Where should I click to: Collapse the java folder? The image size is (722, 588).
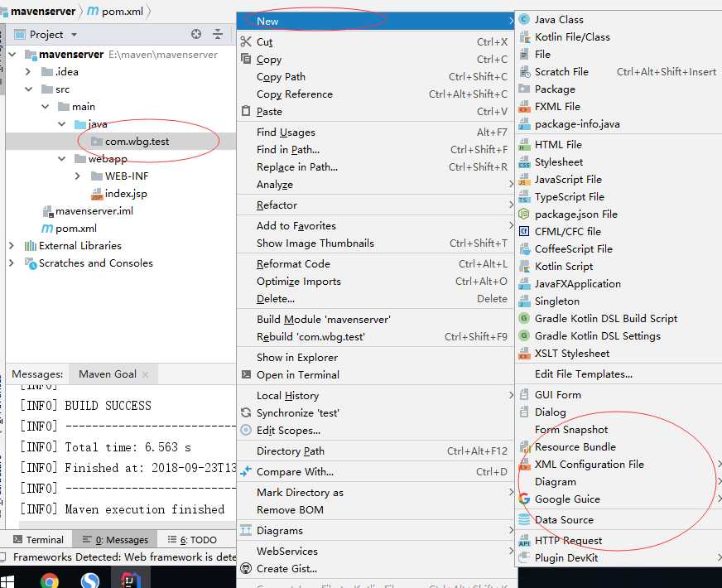(62, 124)
